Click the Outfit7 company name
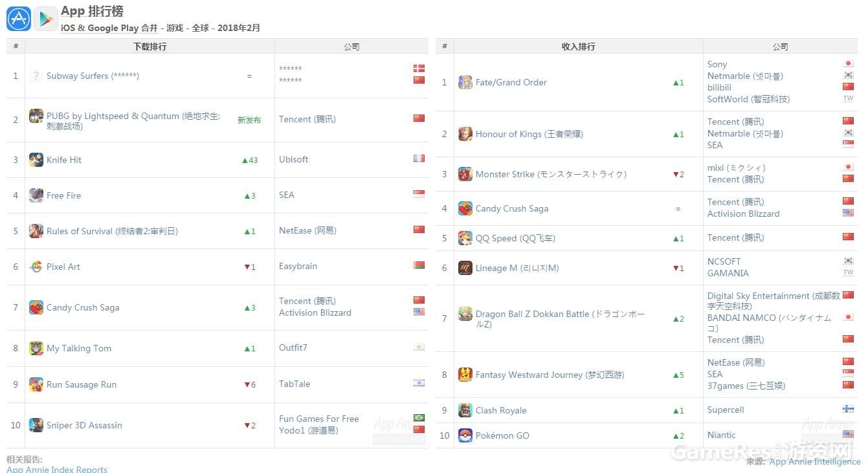This screenshot has width=868, height=473. click(293, 347)
